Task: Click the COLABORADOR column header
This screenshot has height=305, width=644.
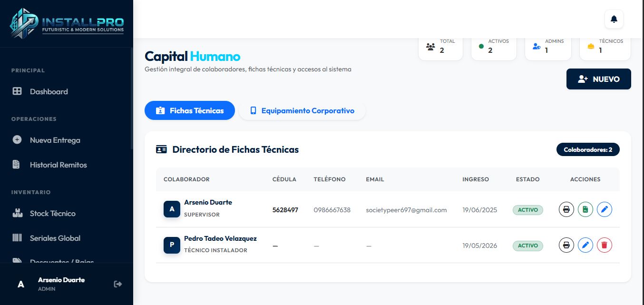Action: (186, 179)
